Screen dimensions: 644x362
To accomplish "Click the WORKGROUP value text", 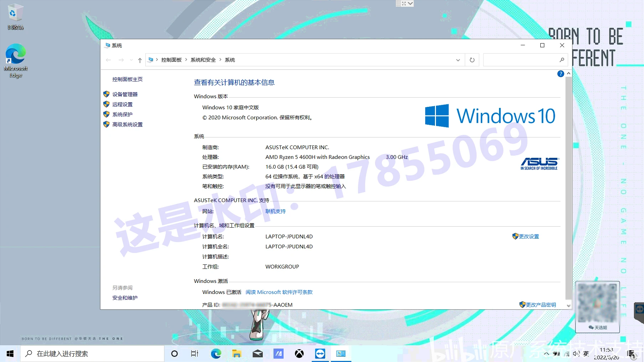I will click(282, 267).
